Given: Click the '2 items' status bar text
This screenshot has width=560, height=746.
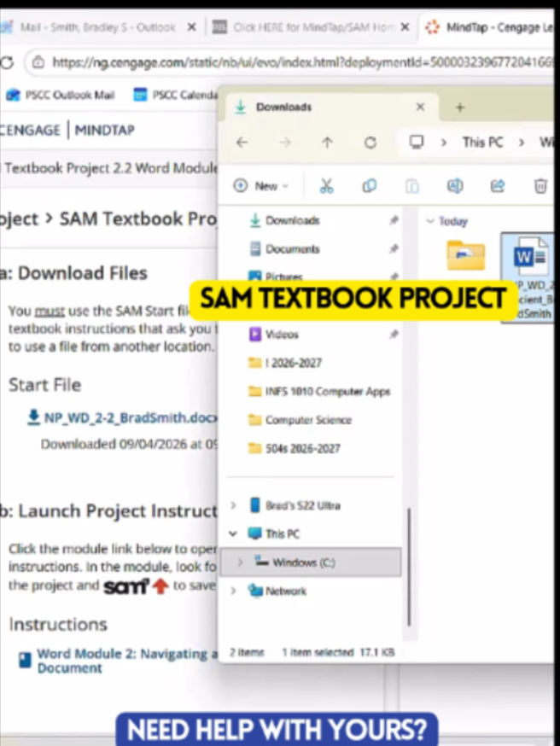Looking at the screenshot, I should pos(247,652).
